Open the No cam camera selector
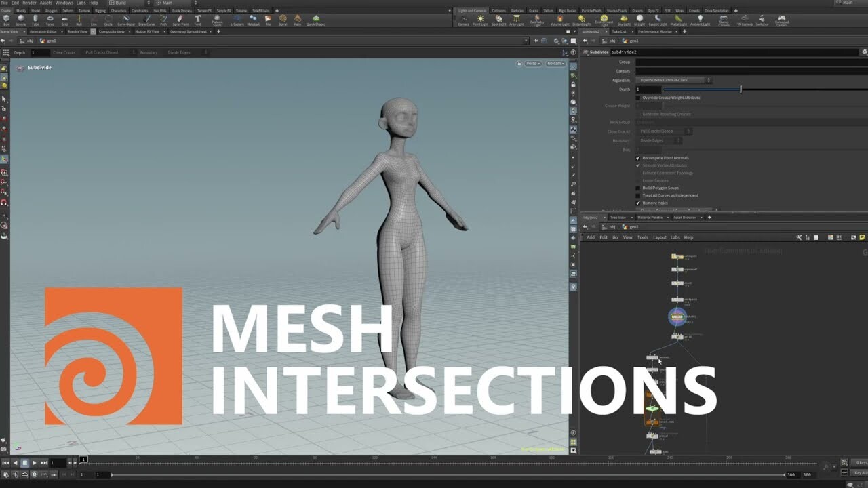The image size is (868, 488). click(x=554, y=62)
